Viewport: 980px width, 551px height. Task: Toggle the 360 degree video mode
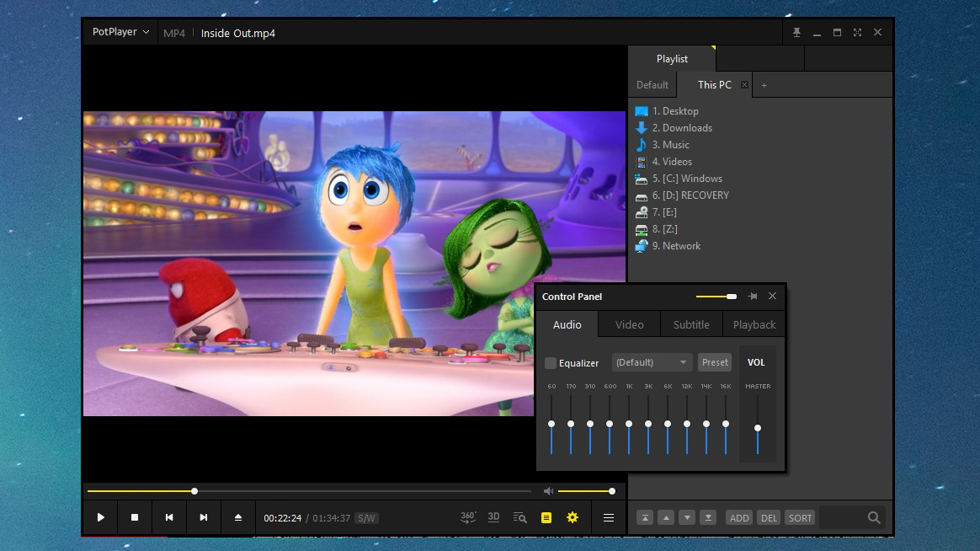coord(467,517)
